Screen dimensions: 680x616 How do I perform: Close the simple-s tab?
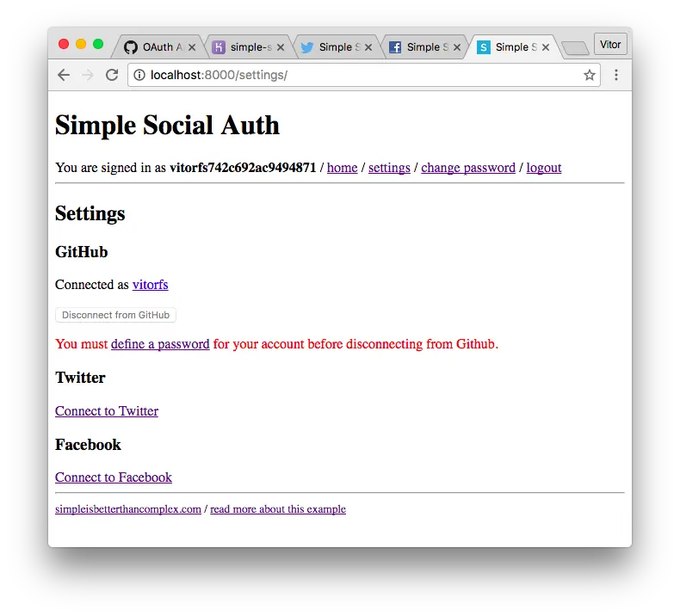(x=281, y=47)
